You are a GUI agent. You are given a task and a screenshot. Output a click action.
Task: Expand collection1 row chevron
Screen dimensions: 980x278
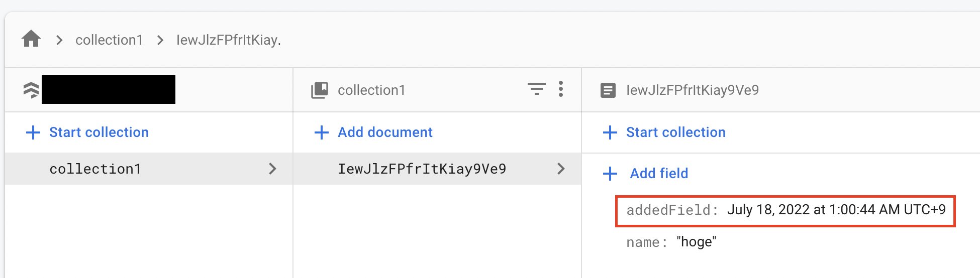point(272,169)
